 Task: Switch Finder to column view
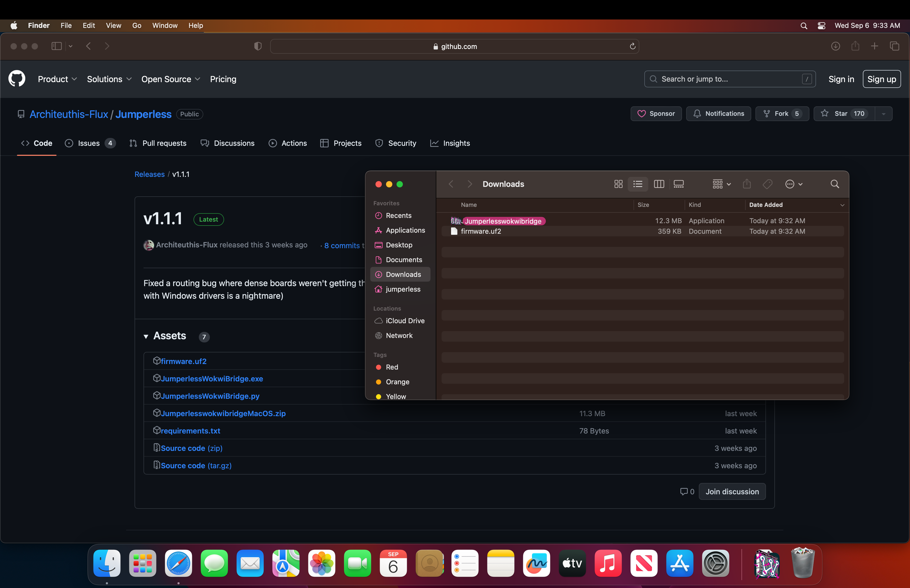[659, 184]
